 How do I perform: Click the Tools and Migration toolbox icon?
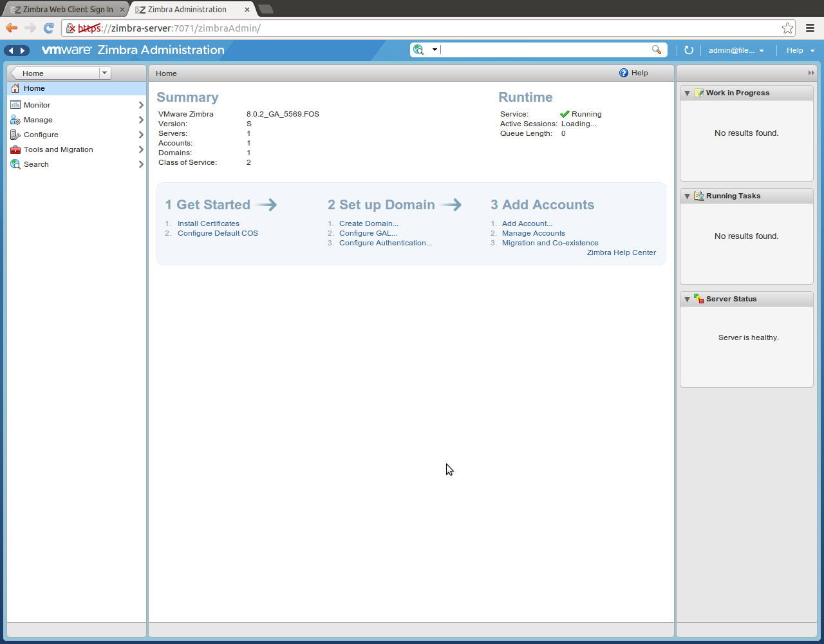point(15,149)
